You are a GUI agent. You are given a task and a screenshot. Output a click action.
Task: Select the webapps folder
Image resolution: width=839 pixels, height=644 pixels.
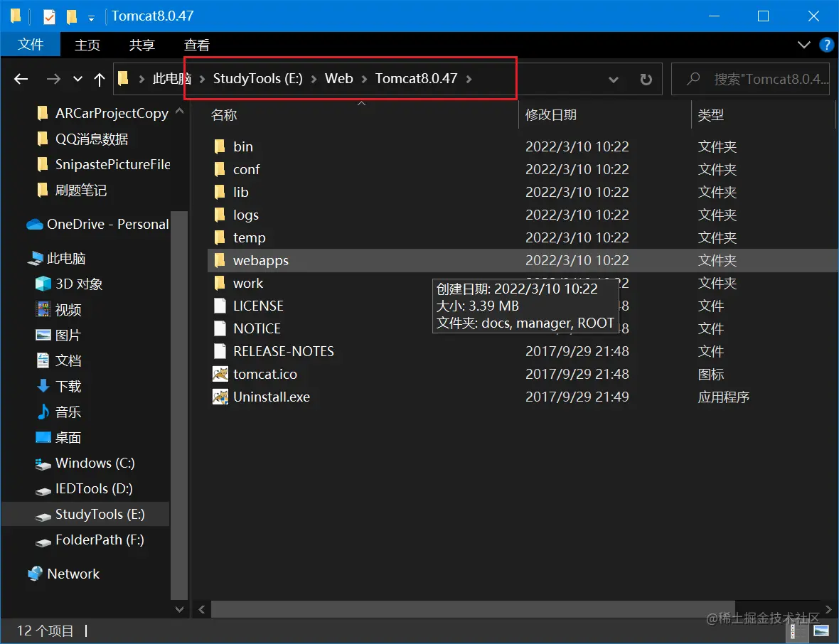coord(522,260)
